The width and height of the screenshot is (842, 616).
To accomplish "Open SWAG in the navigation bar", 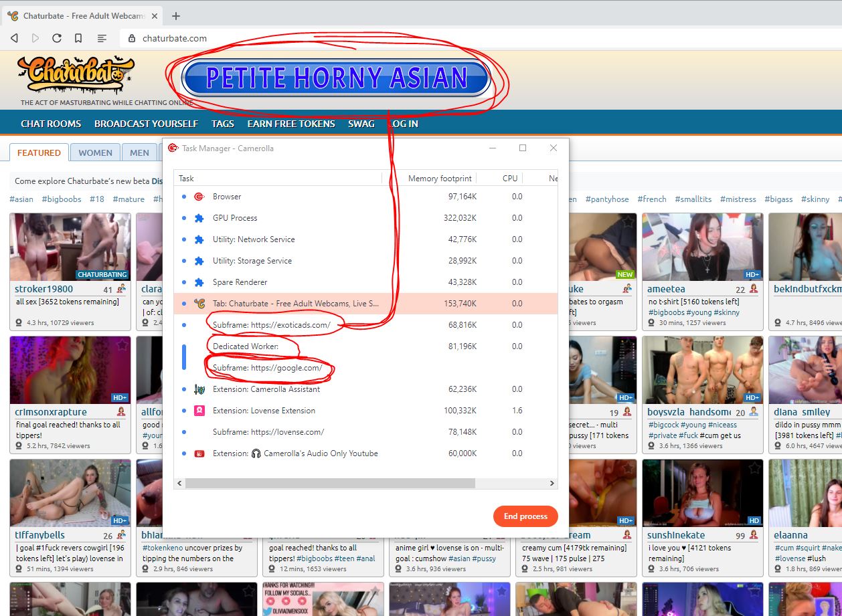I will (361, 124).
